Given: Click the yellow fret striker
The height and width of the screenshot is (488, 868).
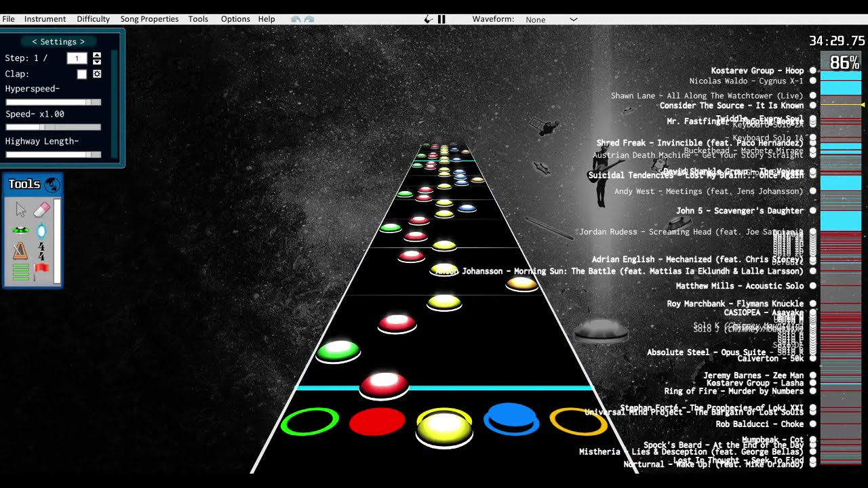Looking at the screenshot, I should (x=444, y=427).
